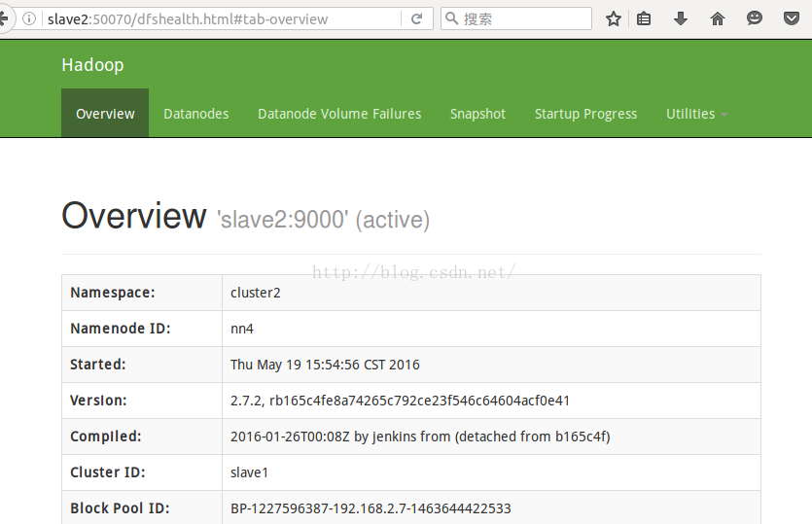Focus the URL address bar
The width and height of the screenshot is (812, 524).
pyautogui.click(x=223, y=19)
